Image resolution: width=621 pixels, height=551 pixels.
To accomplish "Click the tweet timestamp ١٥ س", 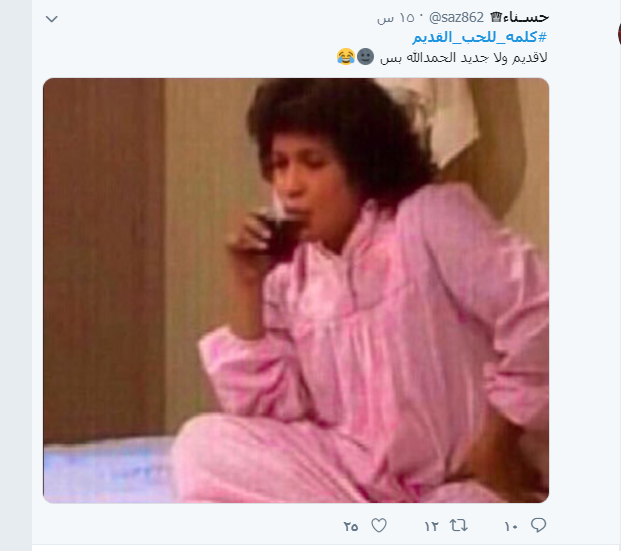I will click(395, 18).
